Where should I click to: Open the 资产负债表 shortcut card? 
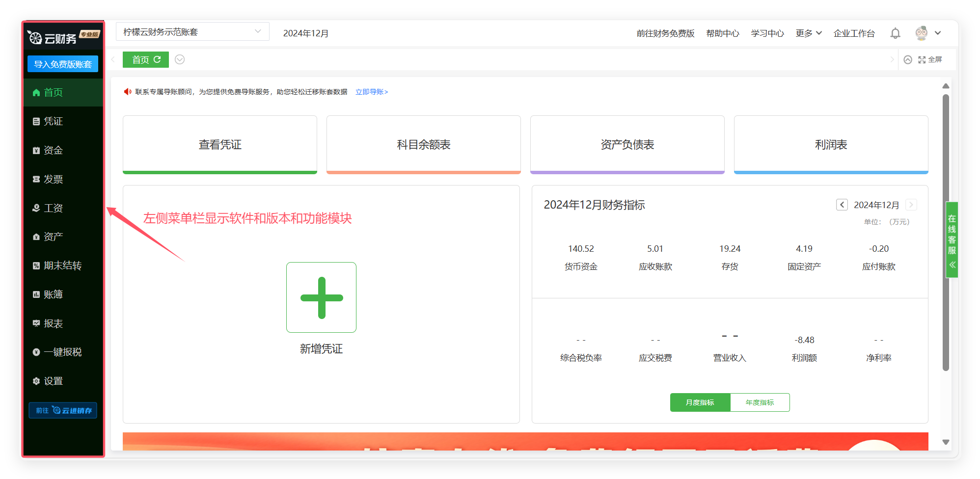coord(627,145)
